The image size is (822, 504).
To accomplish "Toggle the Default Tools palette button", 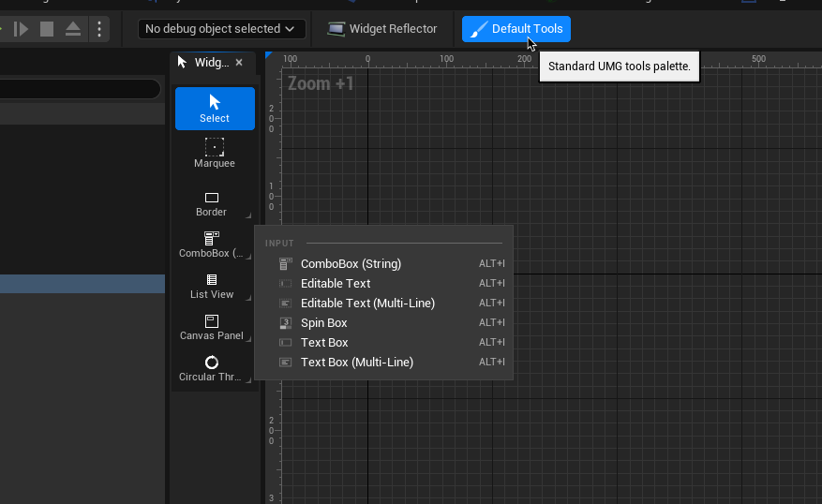I will [516, 29].
